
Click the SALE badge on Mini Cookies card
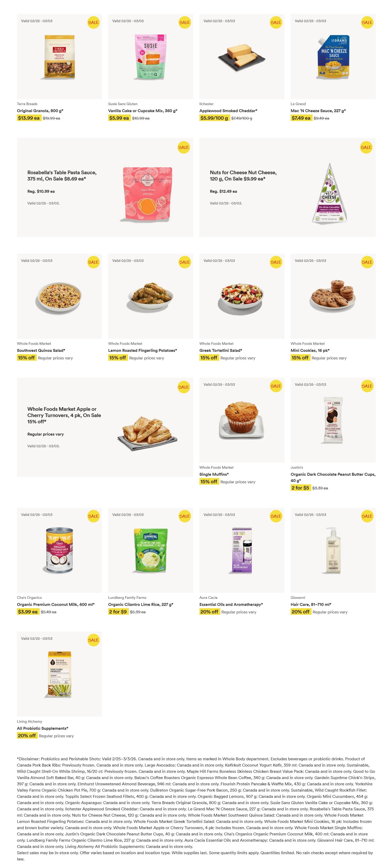click(367, 262)
